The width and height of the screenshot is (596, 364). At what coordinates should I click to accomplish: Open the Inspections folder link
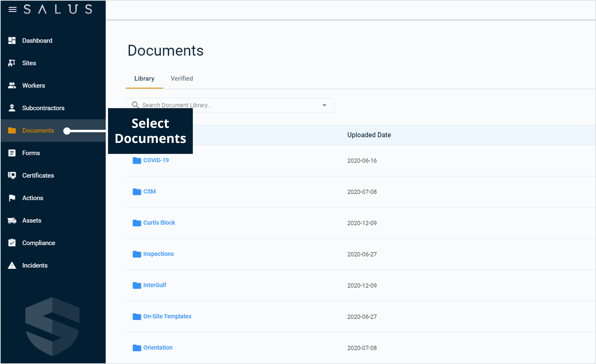coord(158,254)
